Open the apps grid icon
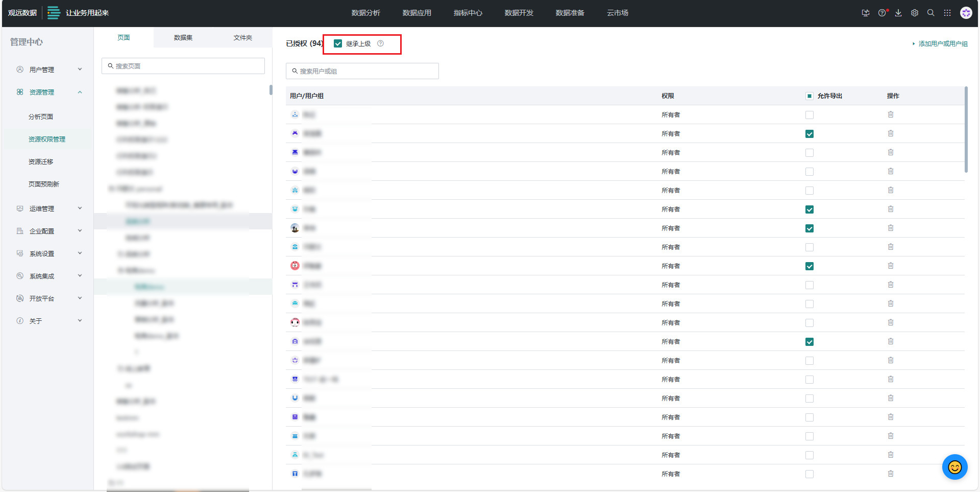Image resolution: width=980 pixels, height=492 pixels. point(947,13)
